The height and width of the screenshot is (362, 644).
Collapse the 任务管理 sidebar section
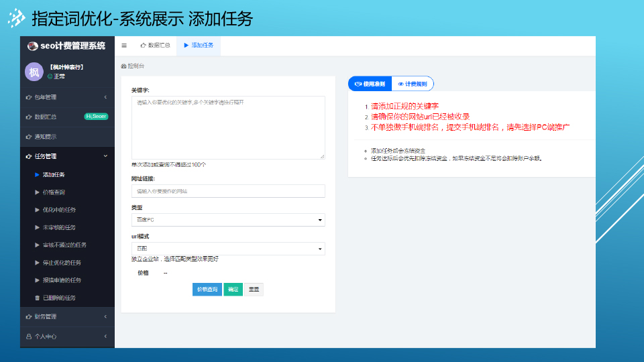coord(67,156)
